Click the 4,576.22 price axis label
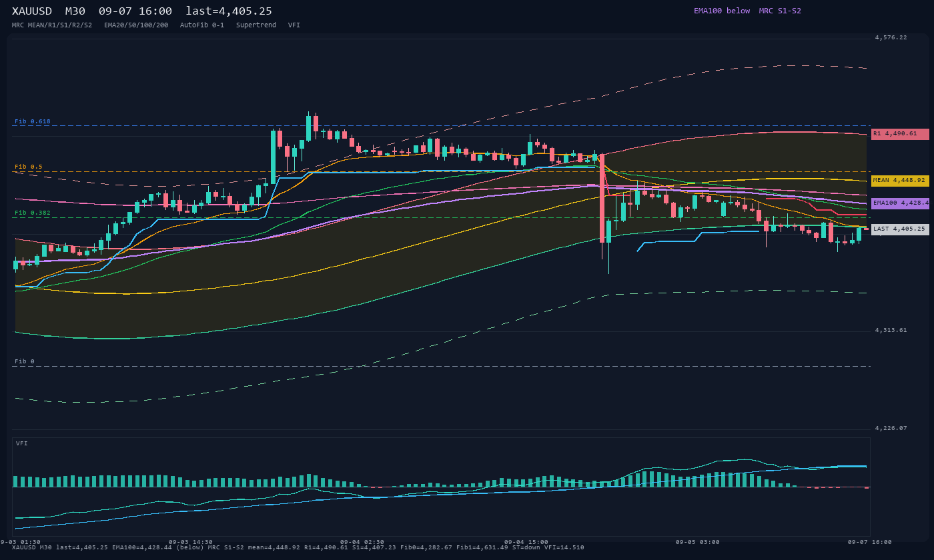 891,37
